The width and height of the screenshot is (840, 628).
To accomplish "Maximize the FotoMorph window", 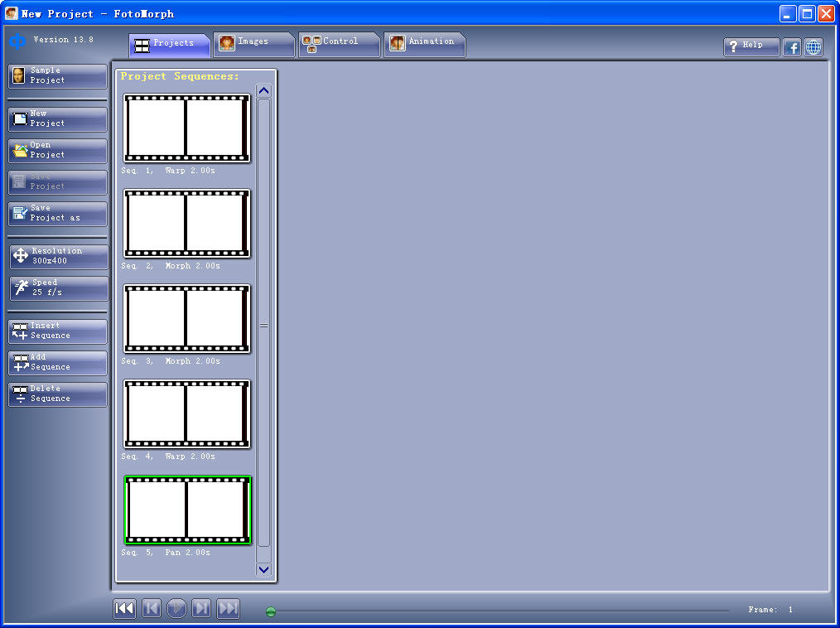I will coord(807,13).
